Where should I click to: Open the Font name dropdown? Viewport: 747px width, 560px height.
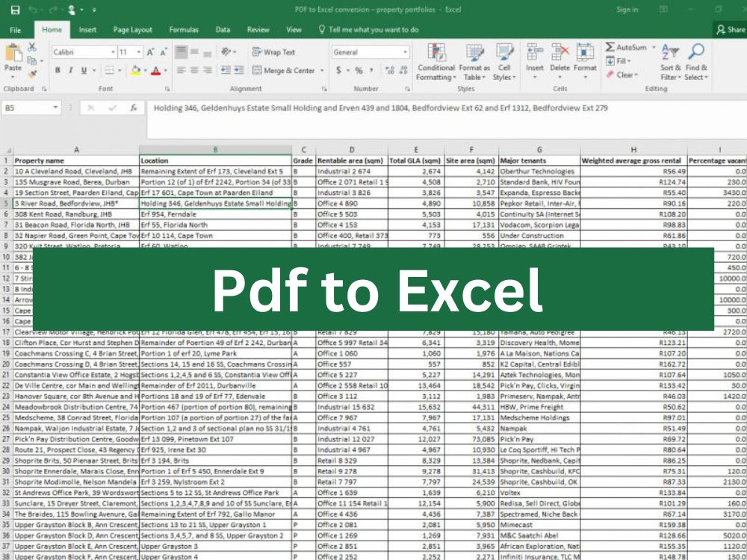tap(84, 51)
